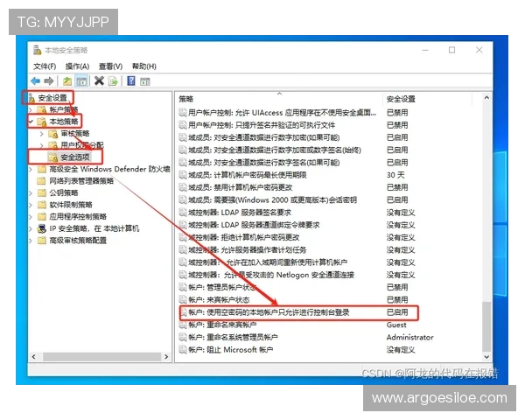The image size is (525, 420).
Task: Open the 操作(A) menu
Action: coord(77,66)
